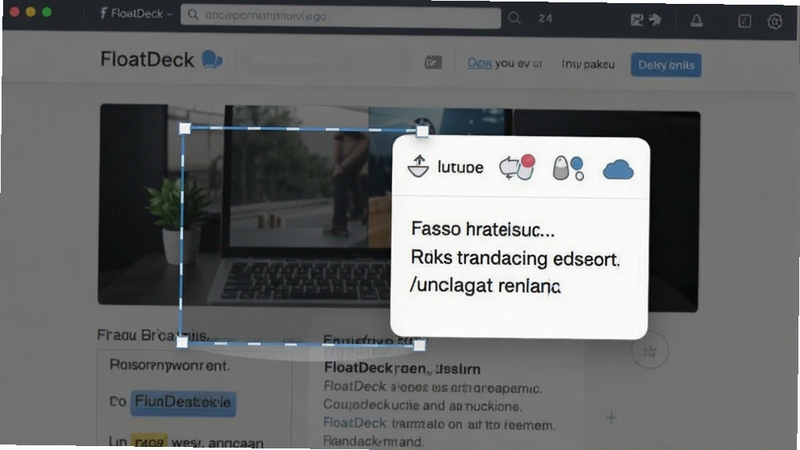Click the square panel icon beside the gear
The image size is (800, 450).
coord(744,21)
